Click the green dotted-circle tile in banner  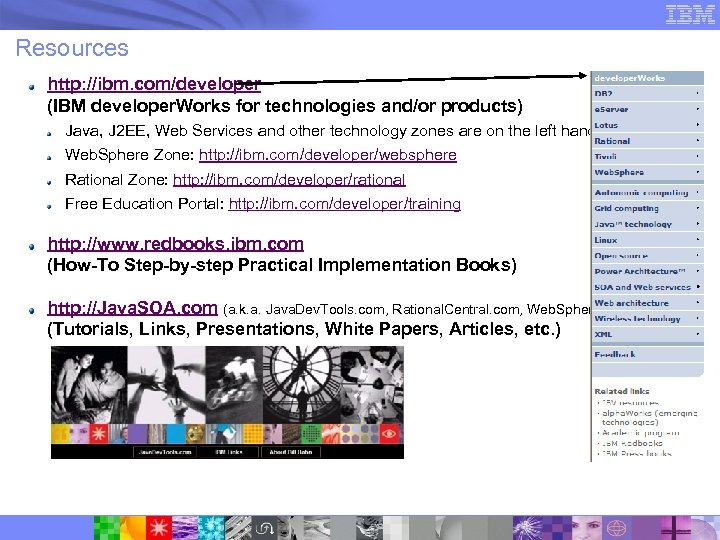311,433
